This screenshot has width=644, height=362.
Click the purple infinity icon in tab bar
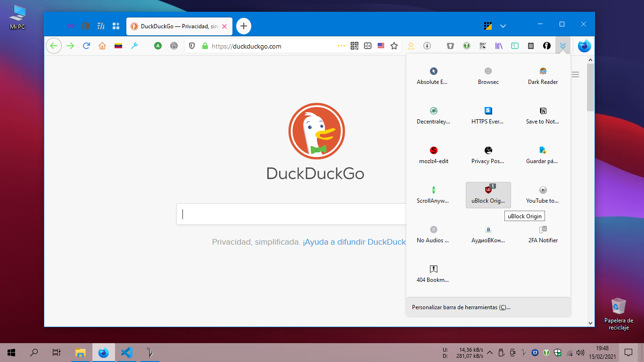pyautogui.click(x=70, y=26)
